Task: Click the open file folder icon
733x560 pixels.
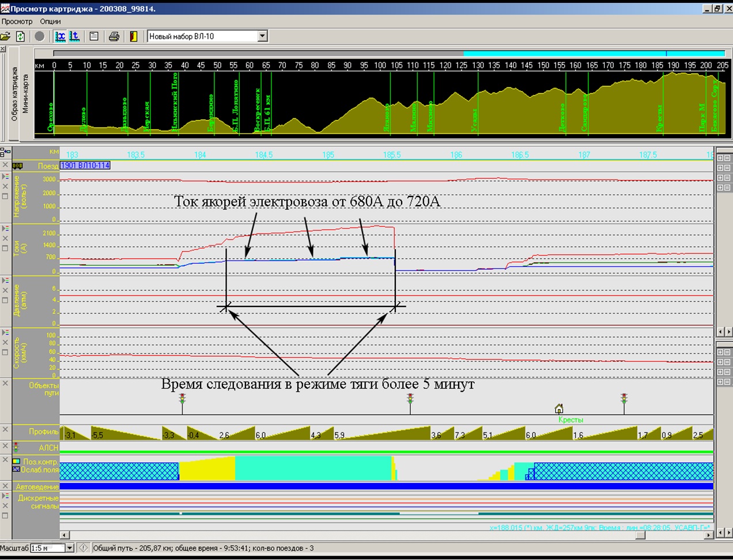Action: [6, 36]
